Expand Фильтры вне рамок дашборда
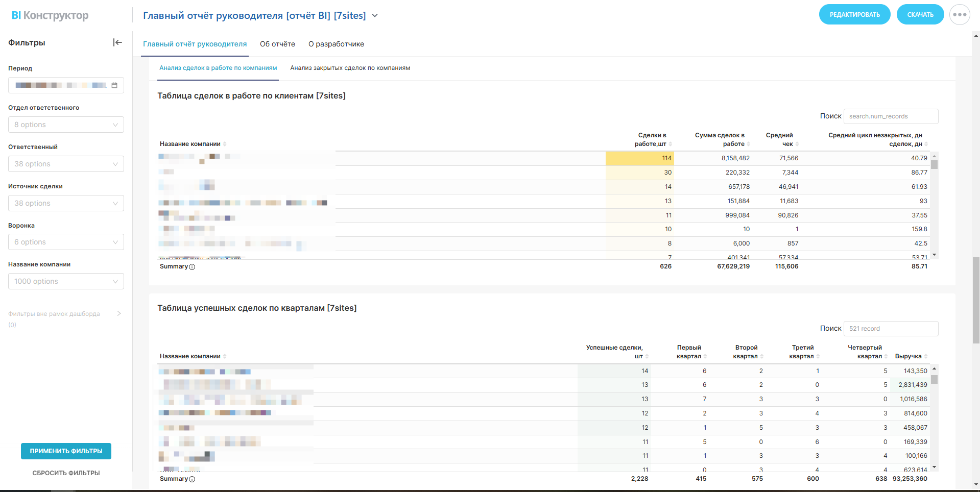The width and height of the screenshot is (980, 492). [x=119, y=313]
